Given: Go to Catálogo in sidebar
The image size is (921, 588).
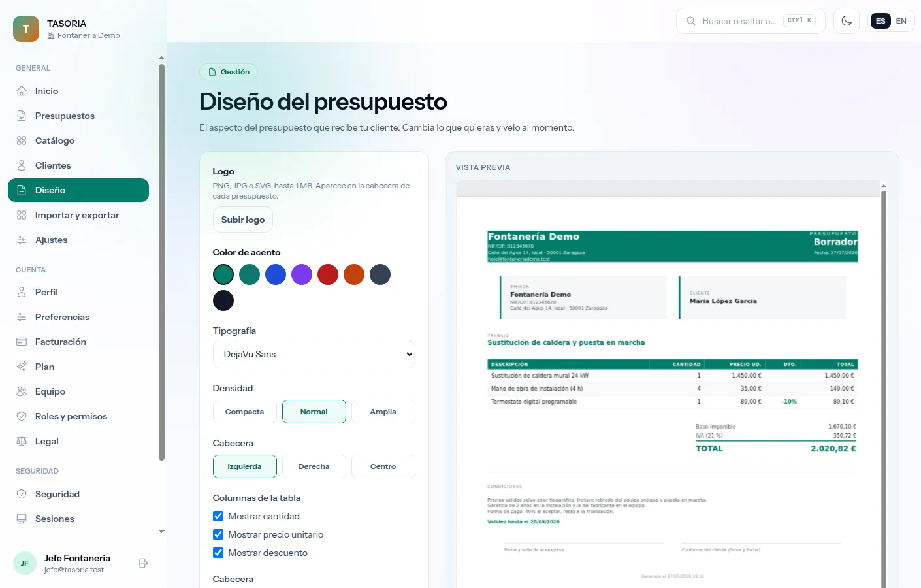Looking at the screenshot, I should click(78, 140).
